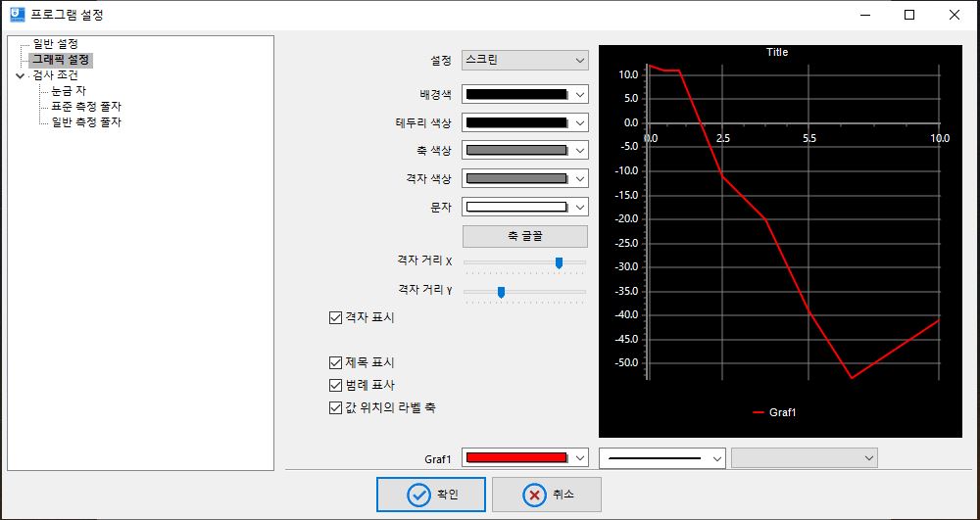Click the program icon in title bar
Viewport: 980px width, 520px height.
[x=18, y=15]
